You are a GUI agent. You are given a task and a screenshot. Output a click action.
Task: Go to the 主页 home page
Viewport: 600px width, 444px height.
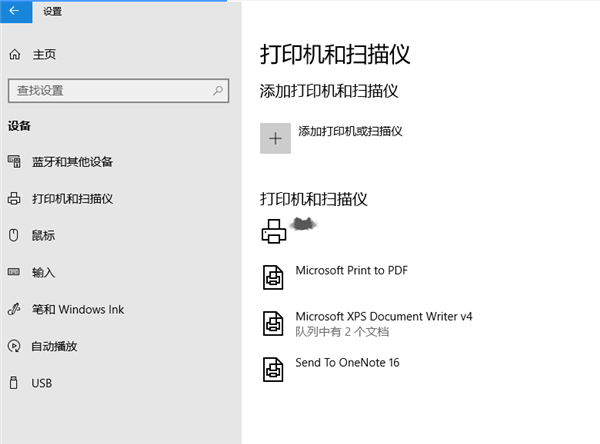coord(43,54)
